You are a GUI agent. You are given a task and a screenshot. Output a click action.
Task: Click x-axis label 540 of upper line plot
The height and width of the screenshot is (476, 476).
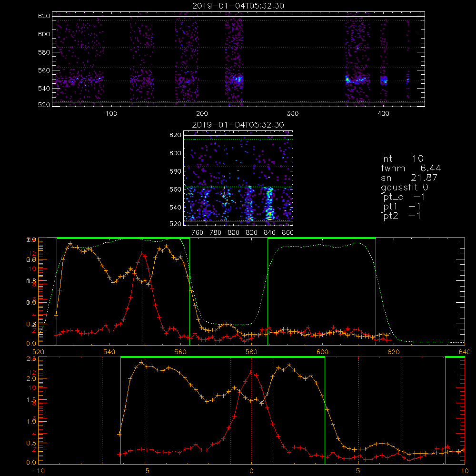(109, 352)
